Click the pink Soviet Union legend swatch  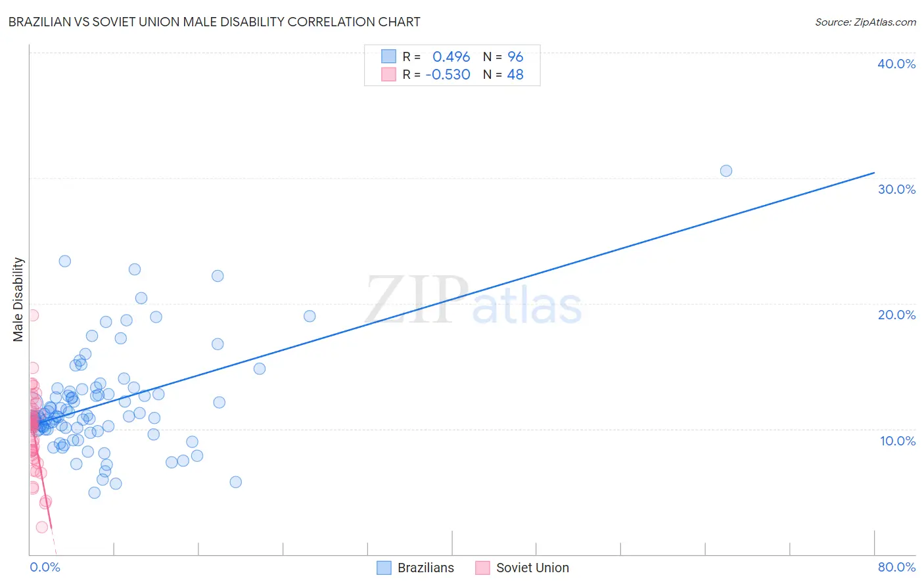click(x=482, y=568)
